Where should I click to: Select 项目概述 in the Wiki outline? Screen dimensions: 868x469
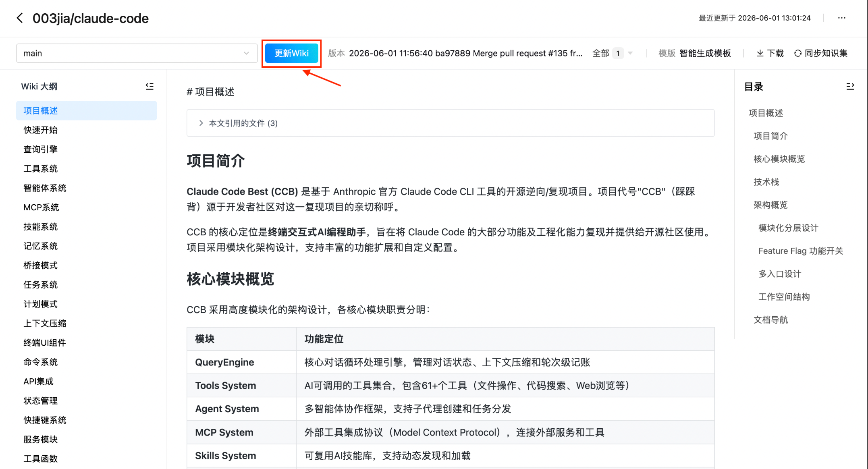86,110
